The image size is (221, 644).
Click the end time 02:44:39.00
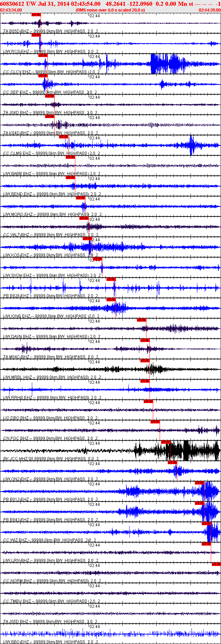[209, 10]
